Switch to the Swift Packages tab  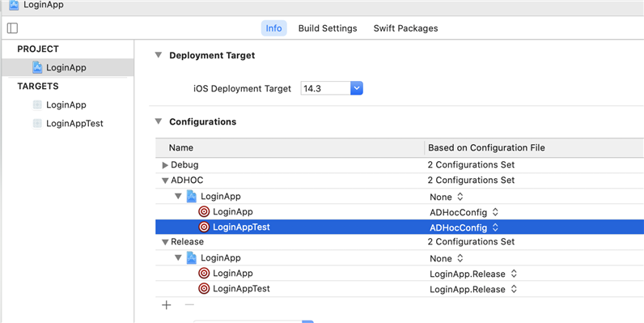(x=405, y=28)
